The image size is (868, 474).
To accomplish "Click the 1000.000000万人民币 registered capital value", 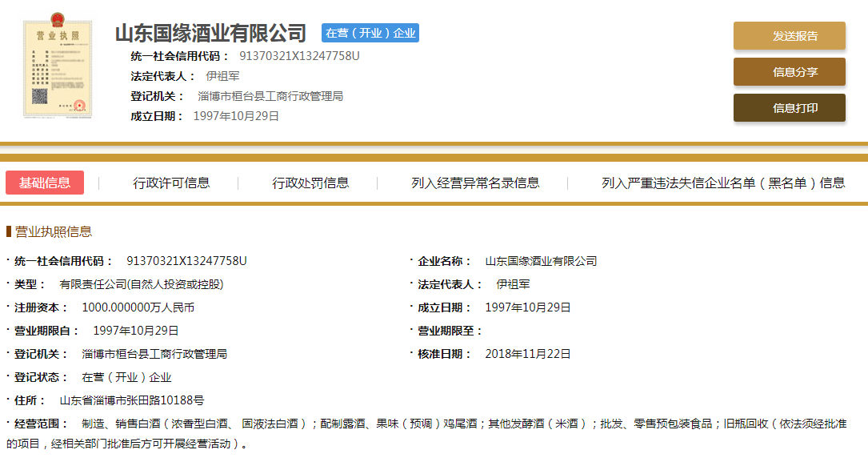I will click(x=138, y=307).
